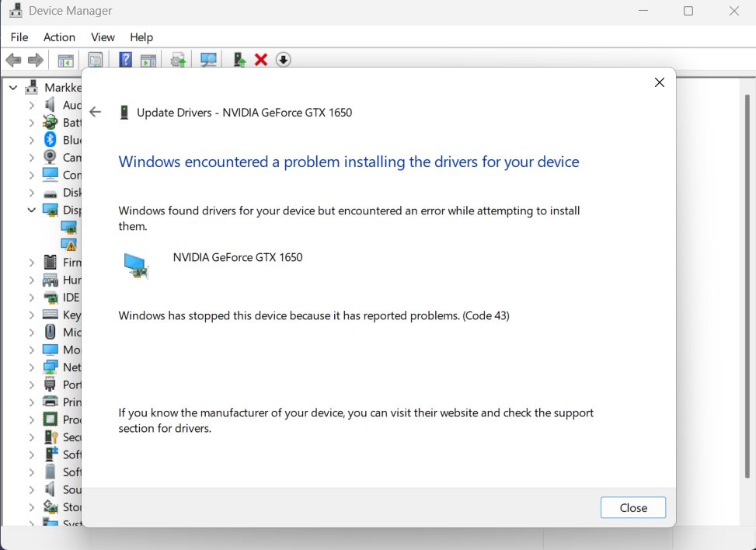
Task: Open the Action menu
Action: [x=59, y=37]
